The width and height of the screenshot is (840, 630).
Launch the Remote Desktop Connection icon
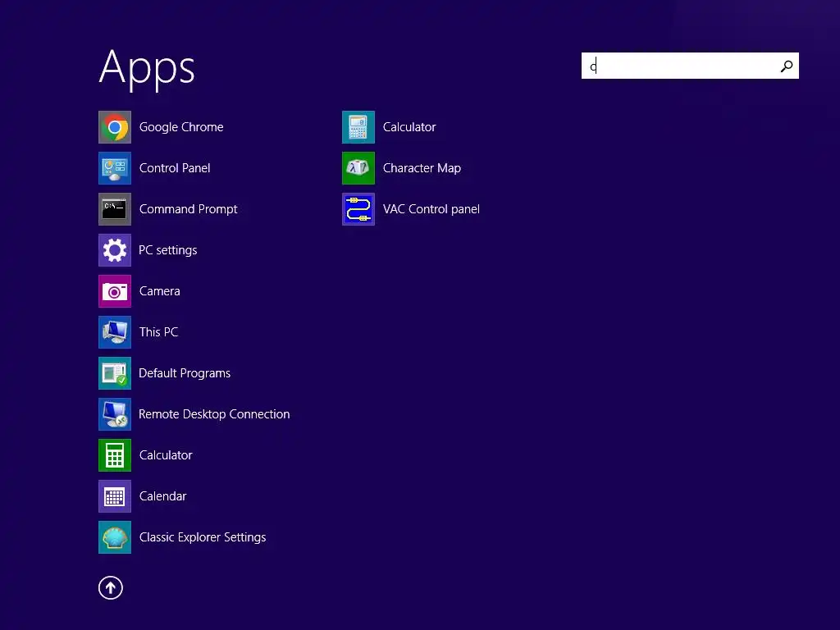click(115, 414)
